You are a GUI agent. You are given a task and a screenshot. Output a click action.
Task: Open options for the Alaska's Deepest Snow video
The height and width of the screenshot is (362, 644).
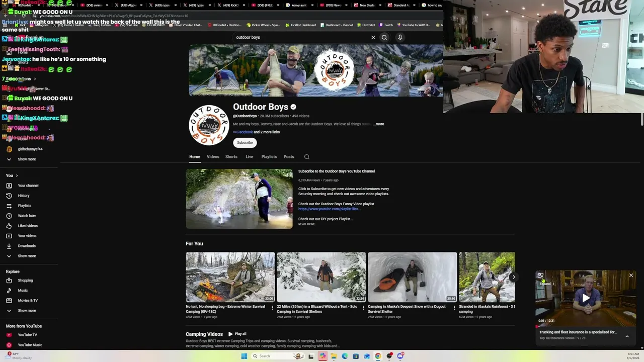[454, 308]
